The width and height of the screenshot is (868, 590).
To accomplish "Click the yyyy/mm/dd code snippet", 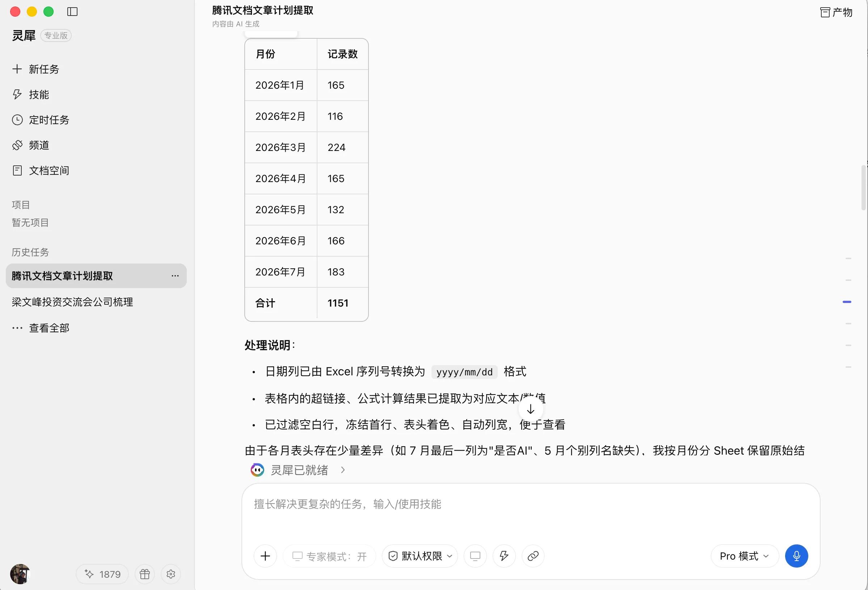I will [x=464, y=372].
